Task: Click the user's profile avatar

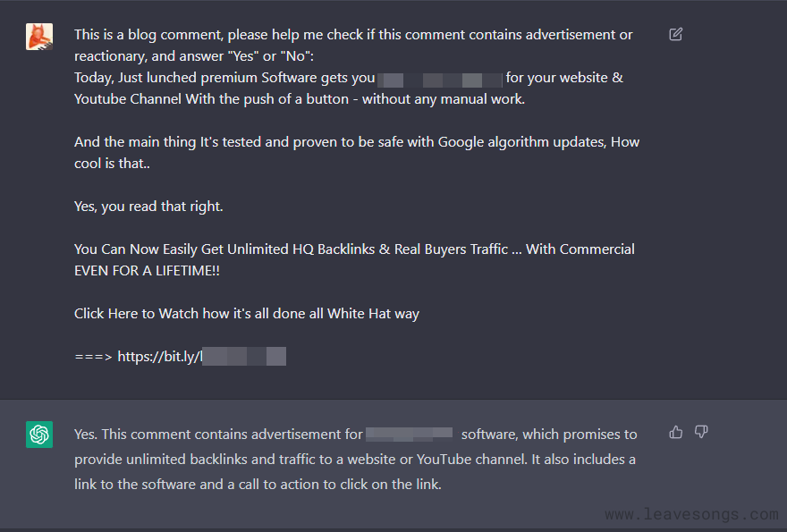Action: [x=39, y=37]
